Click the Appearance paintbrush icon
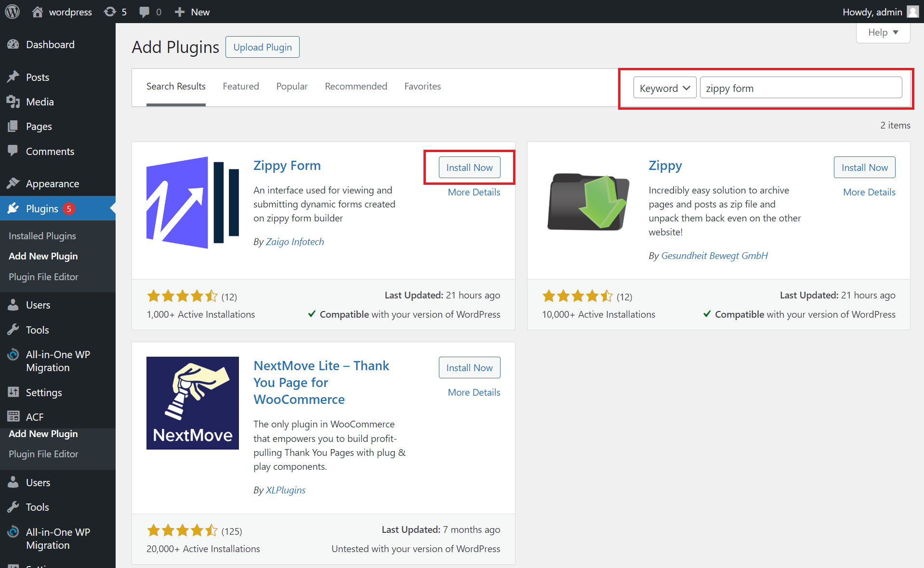 [13, 183]
